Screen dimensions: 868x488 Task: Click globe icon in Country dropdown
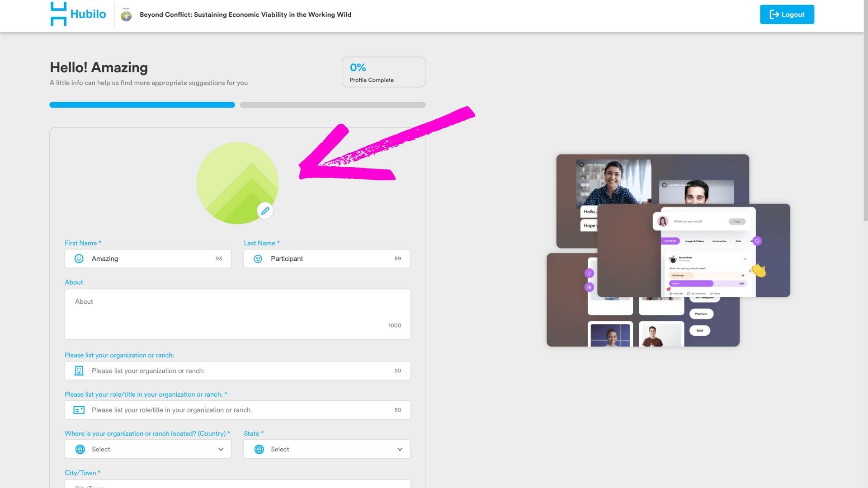coord(80,449)
